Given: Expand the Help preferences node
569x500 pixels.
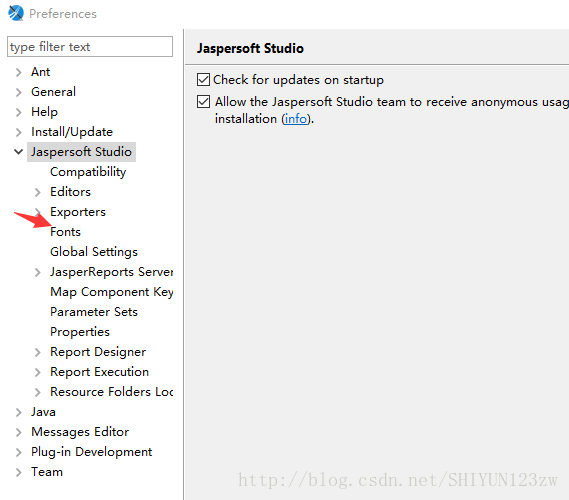Looking at the screenshot, I should coord(19,112).
